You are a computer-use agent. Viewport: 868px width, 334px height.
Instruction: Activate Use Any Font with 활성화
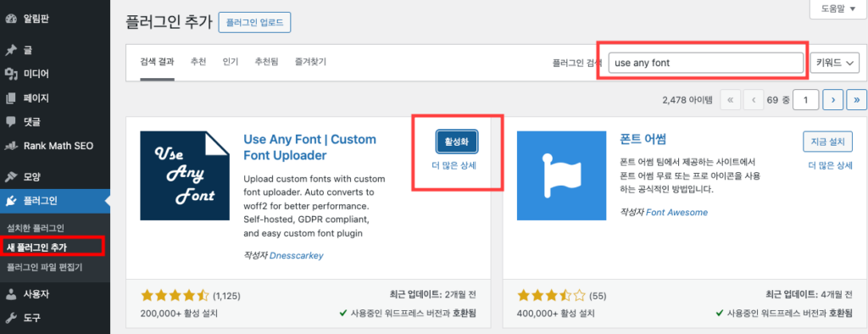(x=457, y=142)
